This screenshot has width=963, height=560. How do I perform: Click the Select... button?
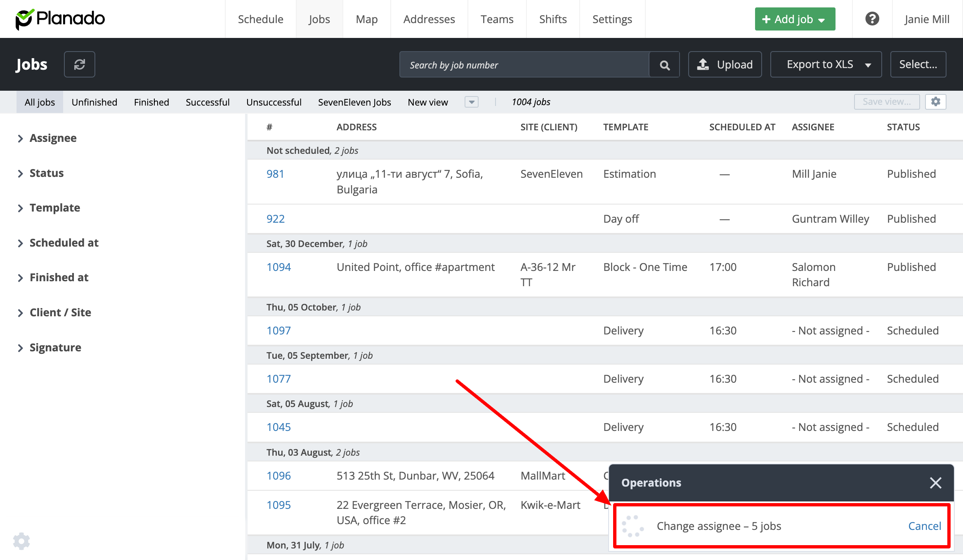pyautogui.click(x=918, y=64)
